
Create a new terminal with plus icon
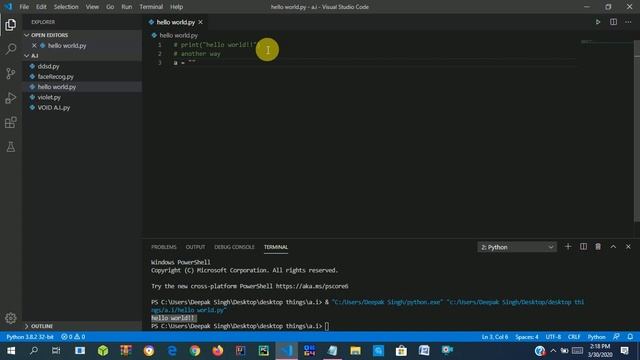568,247
